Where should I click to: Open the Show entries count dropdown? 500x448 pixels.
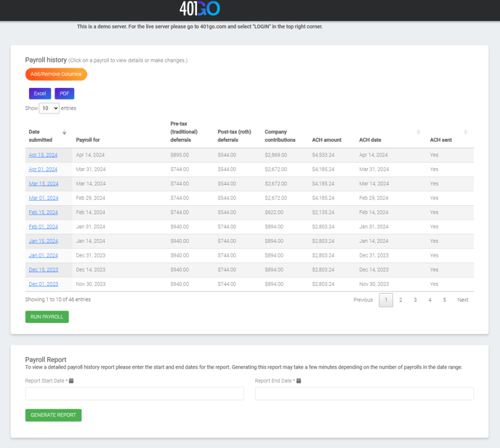pyautogui.click(x=49, y=108)
